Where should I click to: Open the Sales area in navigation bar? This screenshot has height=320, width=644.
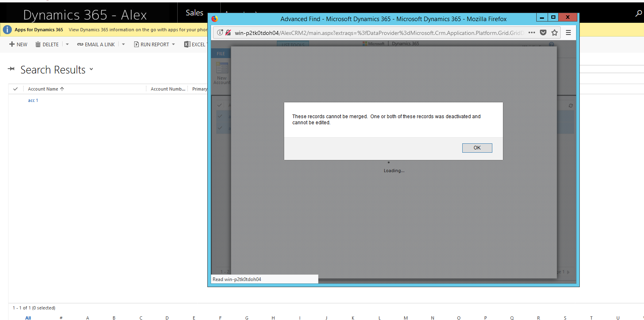click(x=194, y=13)
